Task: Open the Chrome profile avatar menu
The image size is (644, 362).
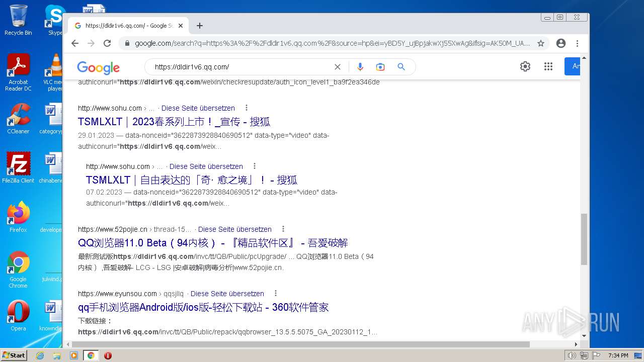Action: click(x=561, y=43)
